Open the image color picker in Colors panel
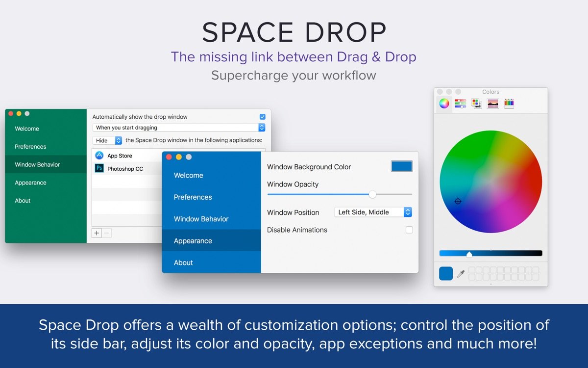The image size is (588, 368). [492, 104]
